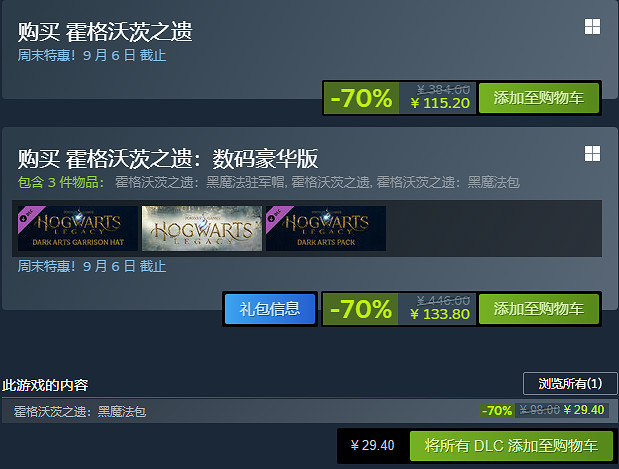
Task: Click 周末特惠 notice under the base game title
Action: click(92, 55)
